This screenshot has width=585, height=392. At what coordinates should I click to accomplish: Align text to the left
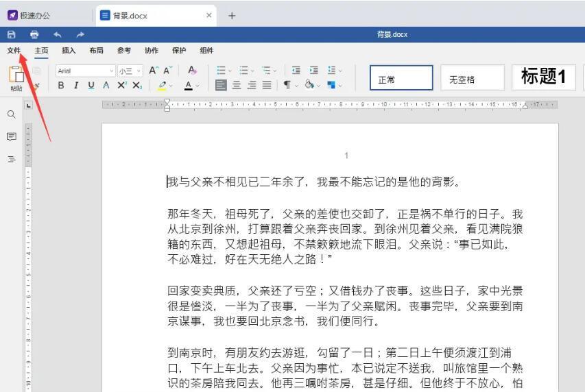pyautogui.click(x=221, y=85)
